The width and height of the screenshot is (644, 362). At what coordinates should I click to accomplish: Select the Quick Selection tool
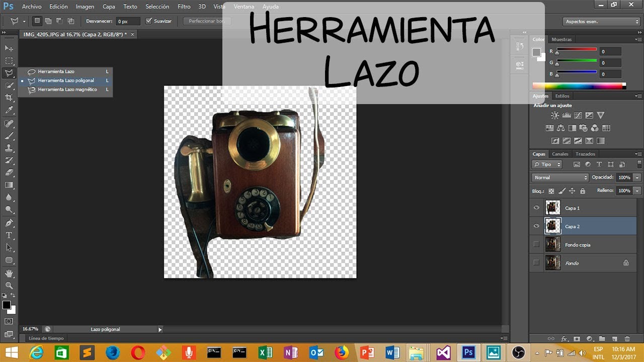[x=9, y=85]
